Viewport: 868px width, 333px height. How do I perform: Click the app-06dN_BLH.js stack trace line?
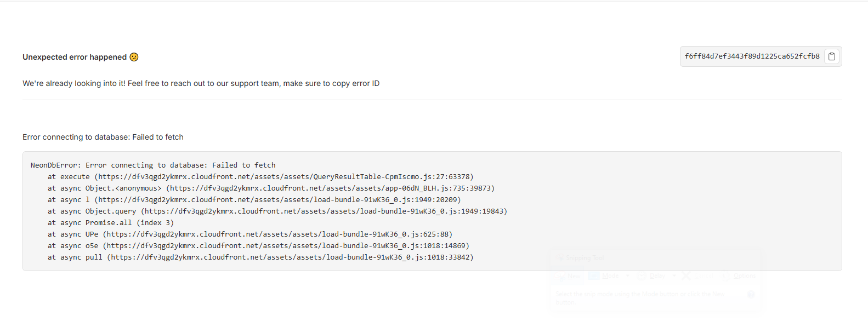tap(271, 188)
